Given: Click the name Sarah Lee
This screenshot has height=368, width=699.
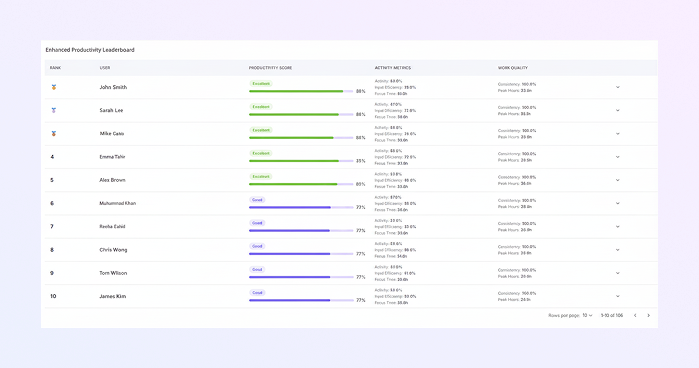Looking at the screenshot, I should (x=111, y=111).
